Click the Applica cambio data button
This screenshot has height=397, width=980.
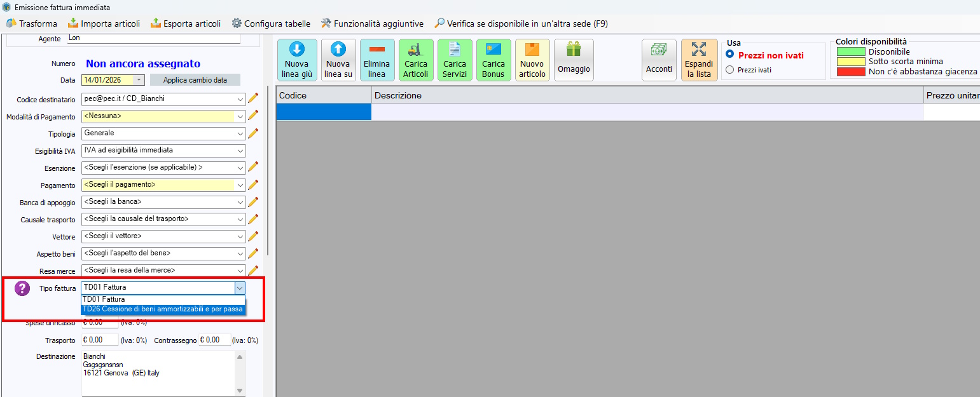point(195,80)
